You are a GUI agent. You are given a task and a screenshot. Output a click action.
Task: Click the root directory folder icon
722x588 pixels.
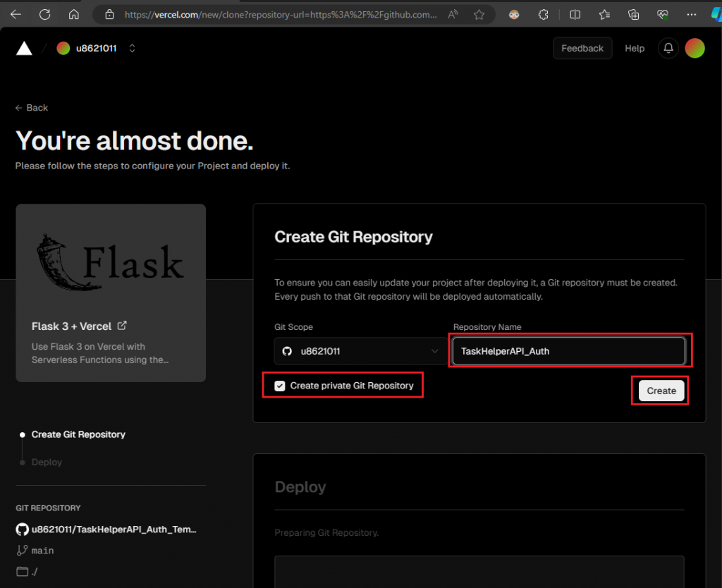[22, 571]
